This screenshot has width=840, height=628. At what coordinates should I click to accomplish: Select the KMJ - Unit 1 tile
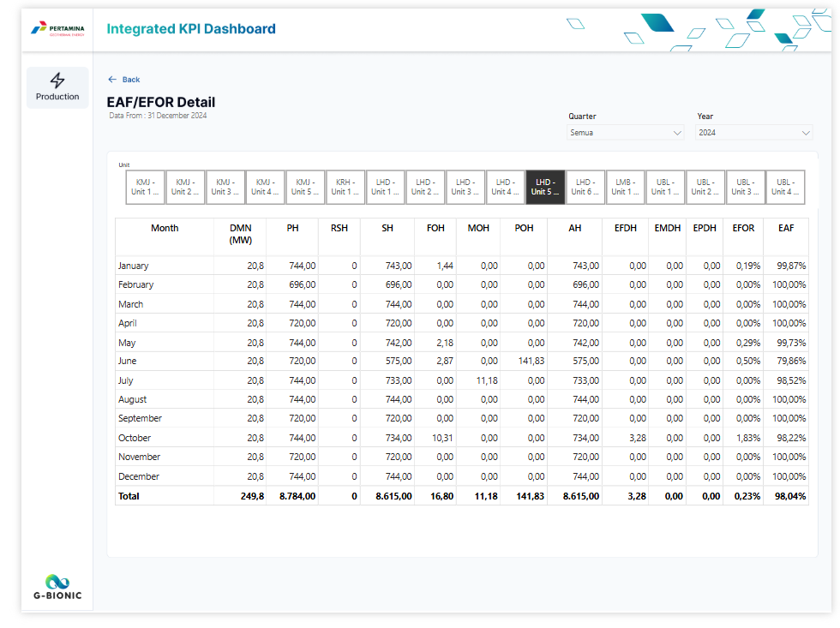click(x=145, y=187)
